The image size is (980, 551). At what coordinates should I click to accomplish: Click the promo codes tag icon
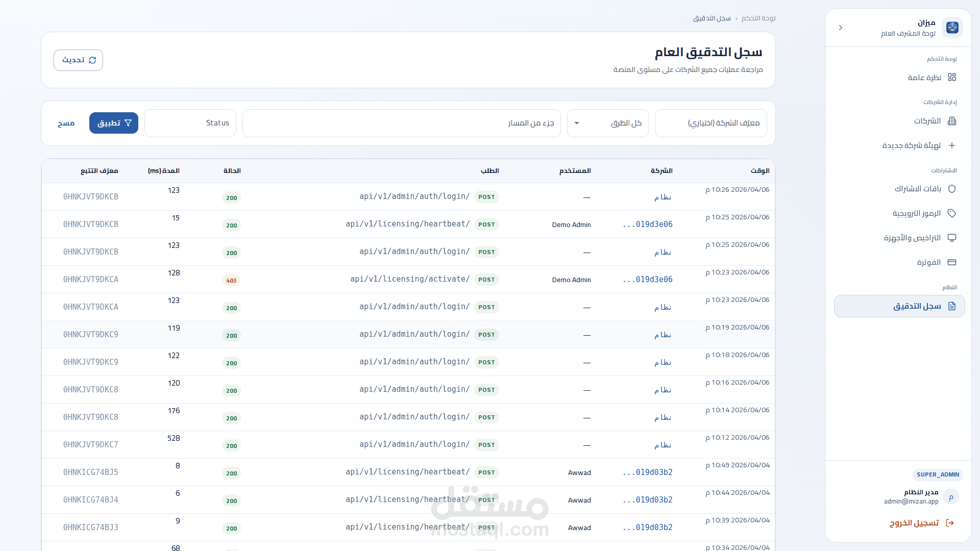[951, 213]
